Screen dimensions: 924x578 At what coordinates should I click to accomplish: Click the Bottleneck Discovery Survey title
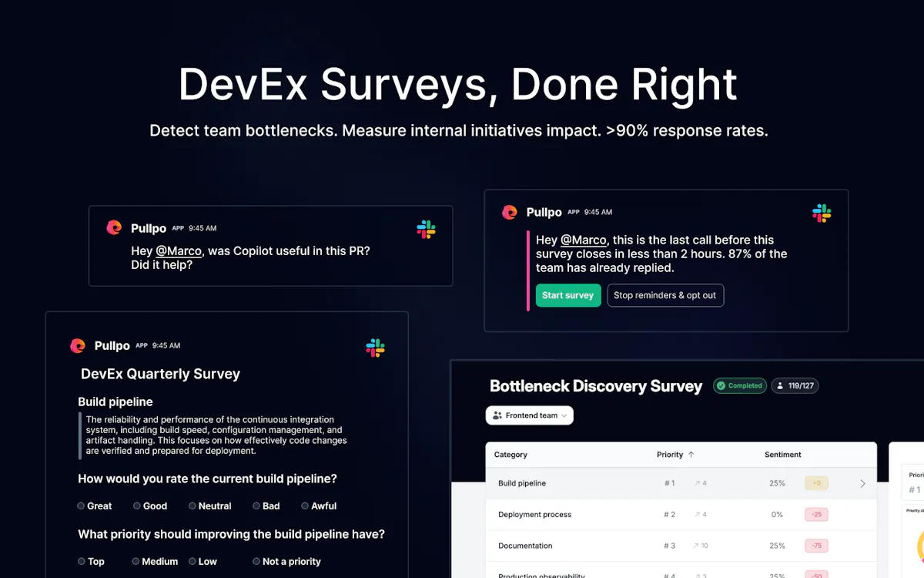[596, 386]
